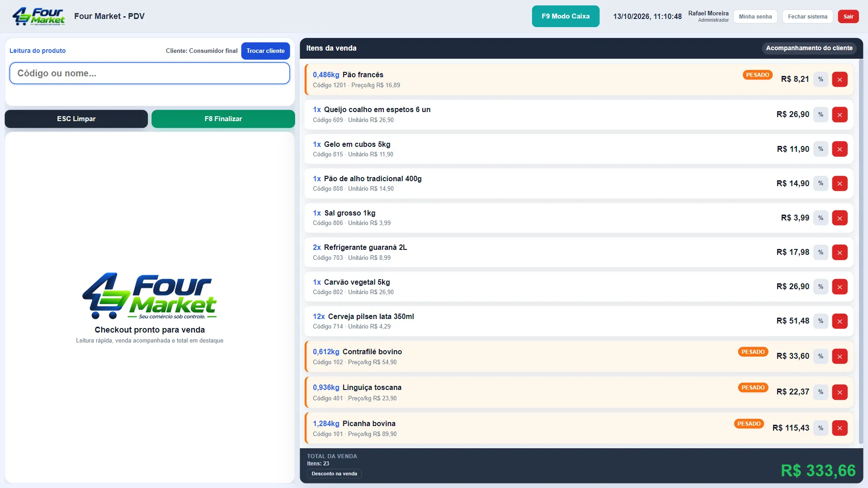The height and width of the screenshot is (488, 868).
Task: Apply percent discount to Gelo em cubos
Action: (821, 149)
